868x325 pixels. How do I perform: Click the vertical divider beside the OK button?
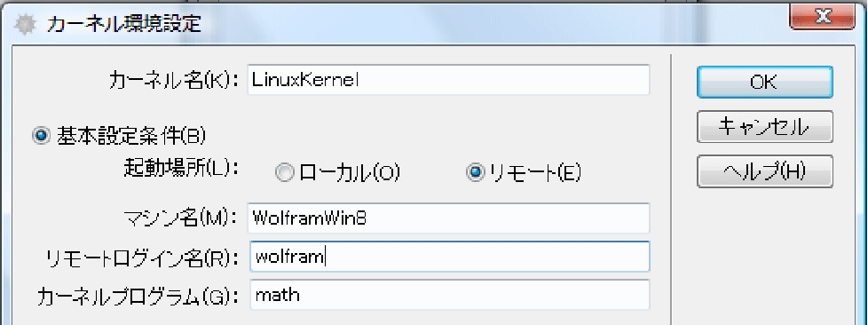pyautogui.click(x=670, y=188)
